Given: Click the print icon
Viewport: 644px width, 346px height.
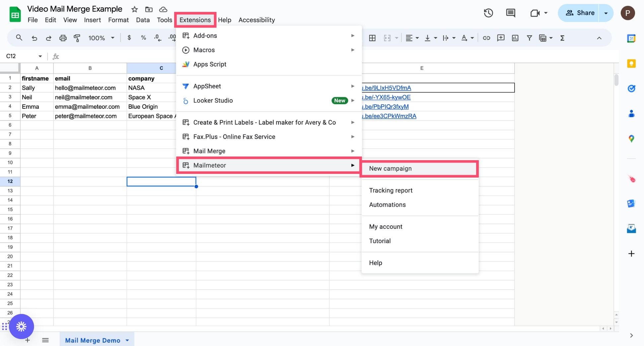Looking at the screenshot, I should [63, 38].
